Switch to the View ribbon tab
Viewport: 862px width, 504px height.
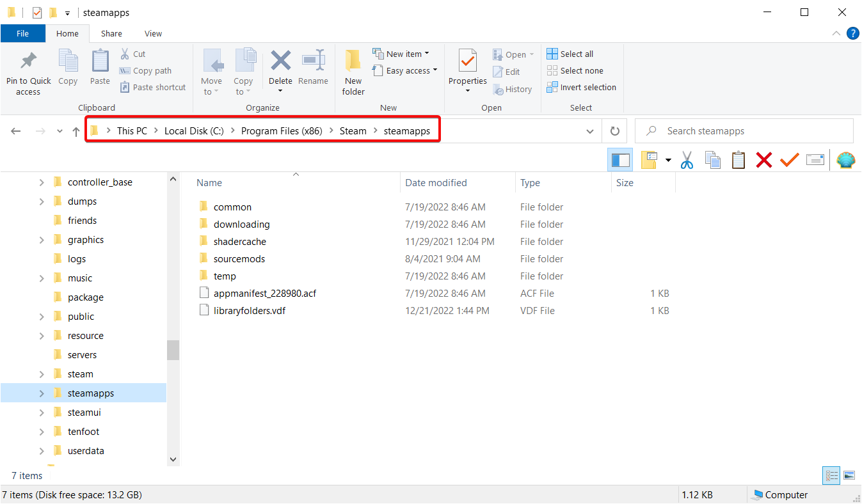point(153,33)
